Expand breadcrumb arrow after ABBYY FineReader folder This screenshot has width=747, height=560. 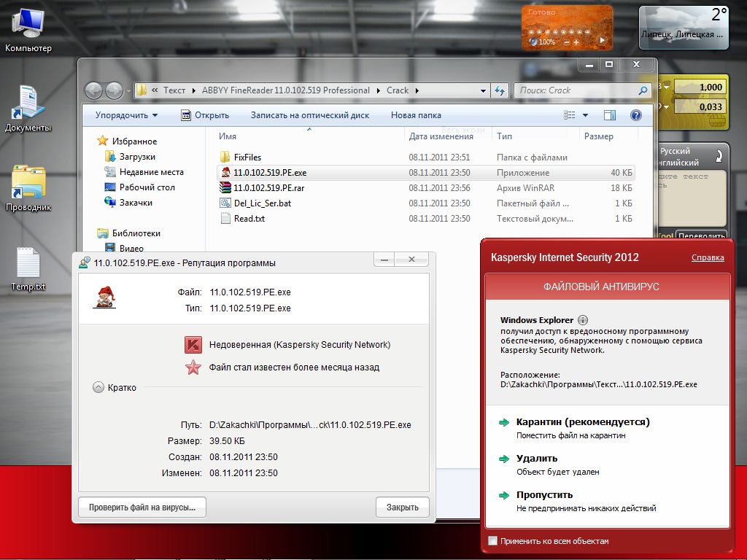pos(379,90)
